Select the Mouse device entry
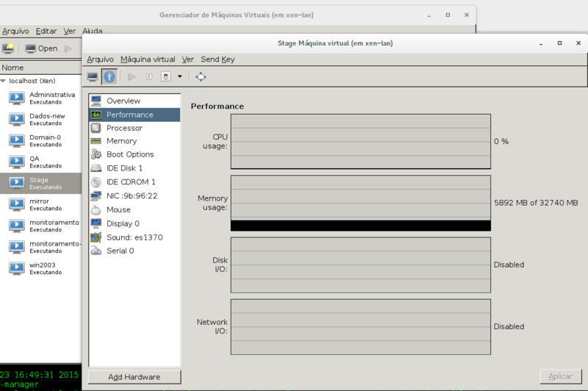This screenshot has height=391, width=588. coord(135,210)
